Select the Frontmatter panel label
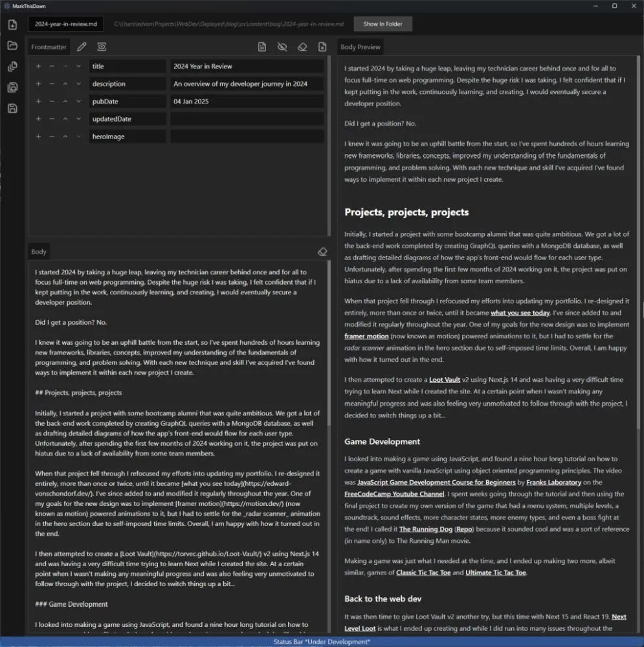This screenshot has width=644, height=647. tap(49, 47)
